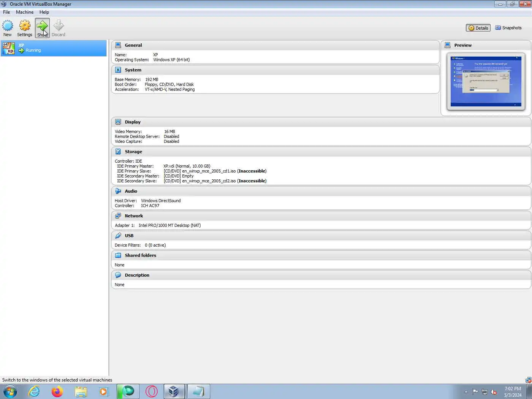Open Description settings header link
This screenshot has height=399, width=532.
tap(137, 275)
